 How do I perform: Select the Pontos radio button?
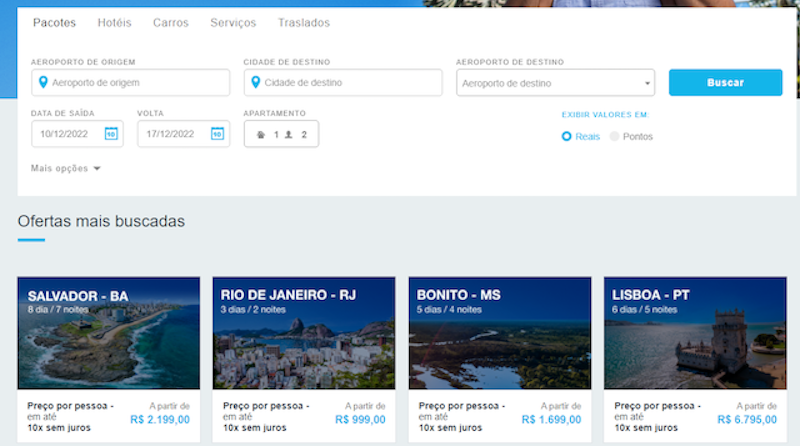614,136
